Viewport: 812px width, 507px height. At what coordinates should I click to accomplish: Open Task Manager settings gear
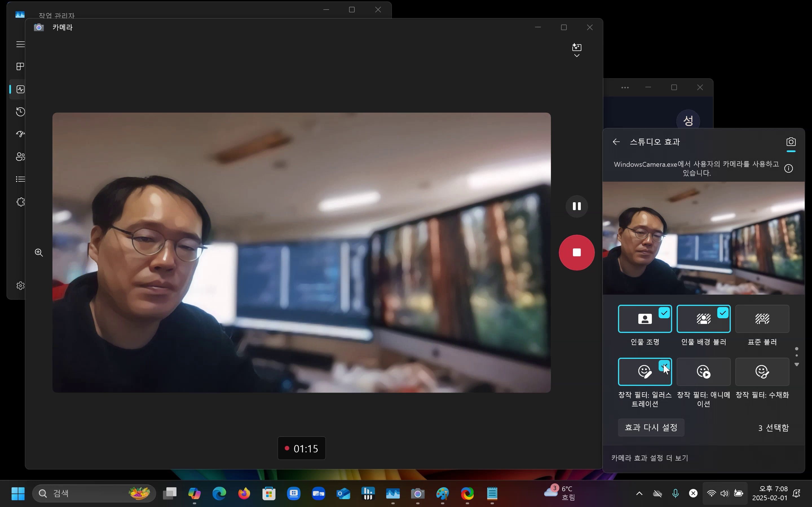click(21, 285)
